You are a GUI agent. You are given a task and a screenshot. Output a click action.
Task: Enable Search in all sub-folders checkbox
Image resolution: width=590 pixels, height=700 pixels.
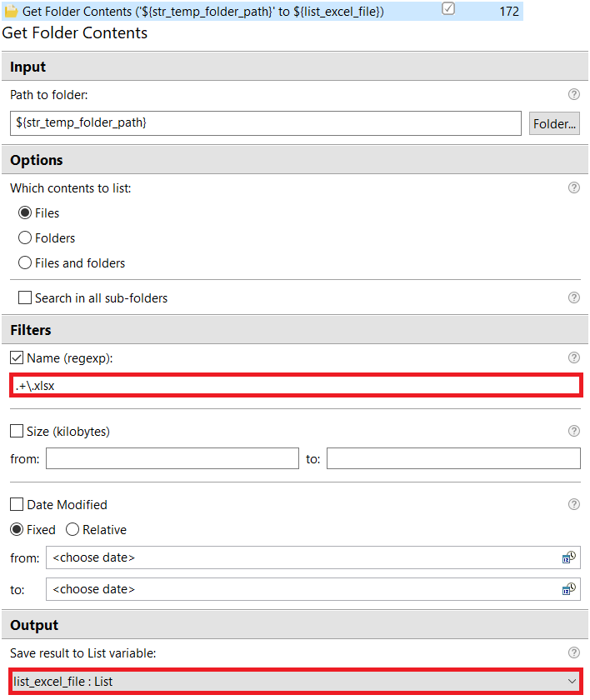[25, 297]
